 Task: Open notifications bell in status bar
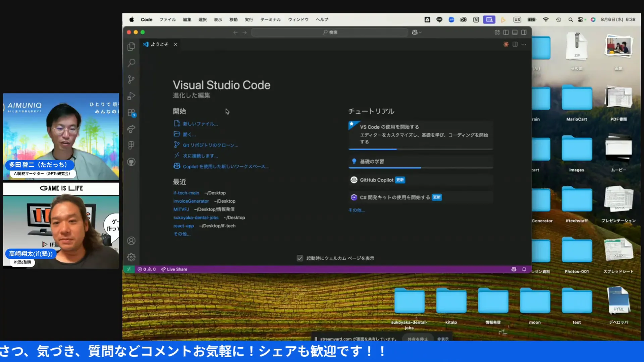(x=524, y=269)
